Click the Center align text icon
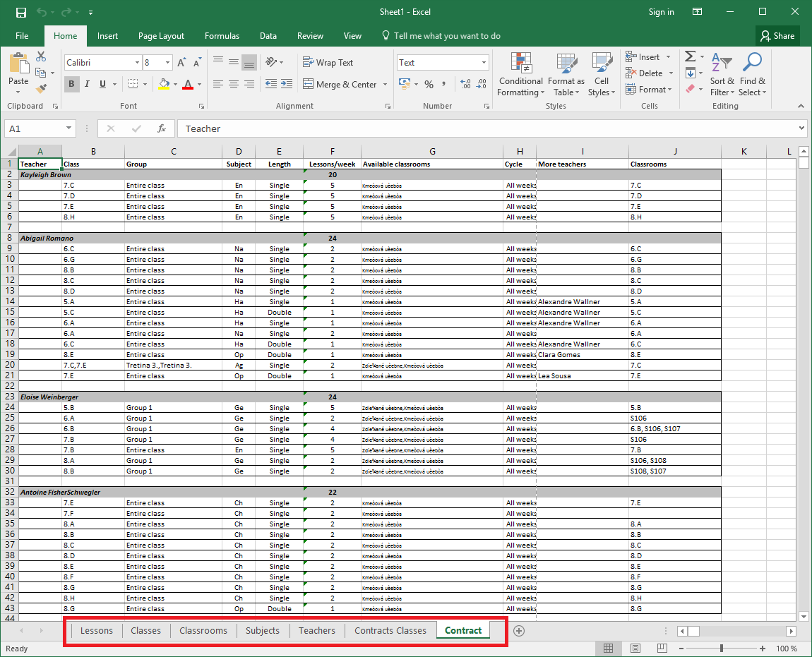812x657 pixels. click(x=233, y=84)
